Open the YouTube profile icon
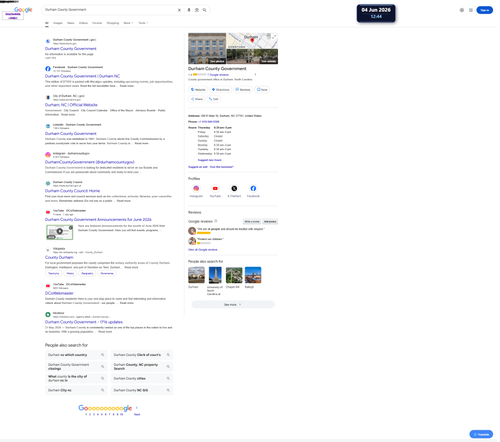 coord(215,189)
